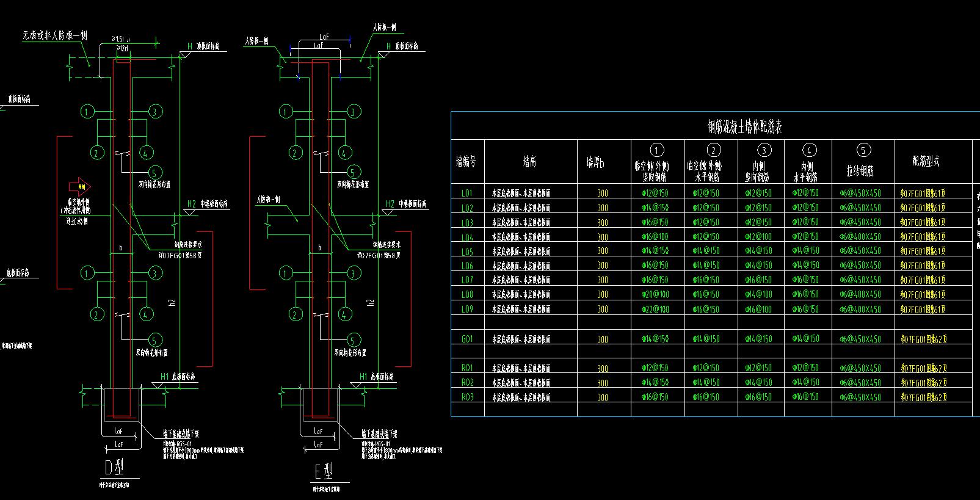Image resolution: width=980 pixels, height=500 pixels.
Task: Click the Φ16@100 cell in row L04
Action: tap(655, 237)
